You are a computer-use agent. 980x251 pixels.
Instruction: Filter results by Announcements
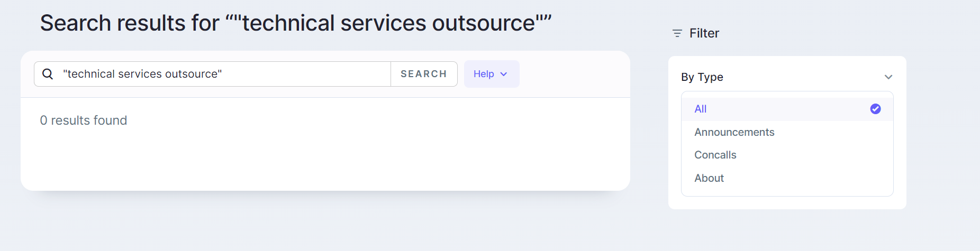[734, 132]
